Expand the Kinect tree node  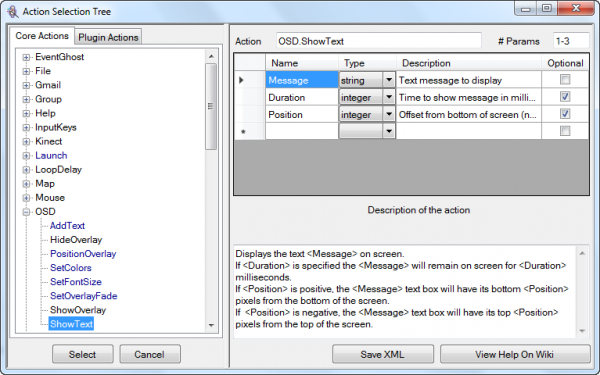26,142
